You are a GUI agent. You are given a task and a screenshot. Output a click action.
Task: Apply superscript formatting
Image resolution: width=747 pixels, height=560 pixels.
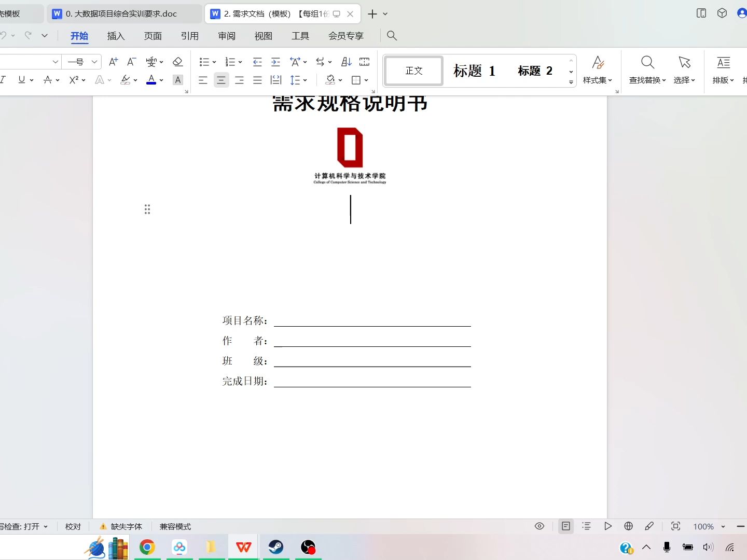tap(74, 80)
